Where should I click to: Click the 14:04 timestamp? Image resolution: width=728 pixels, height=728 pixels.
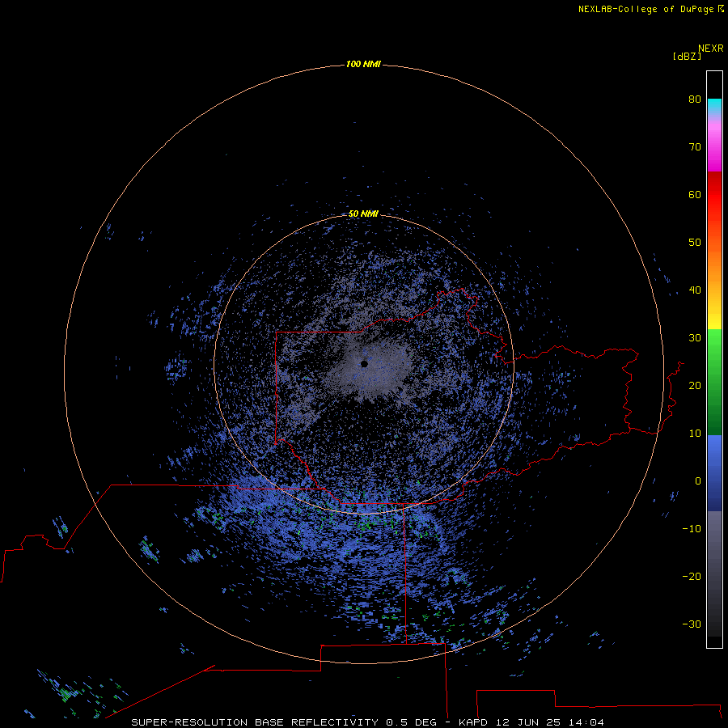click(x=586, y=722)
